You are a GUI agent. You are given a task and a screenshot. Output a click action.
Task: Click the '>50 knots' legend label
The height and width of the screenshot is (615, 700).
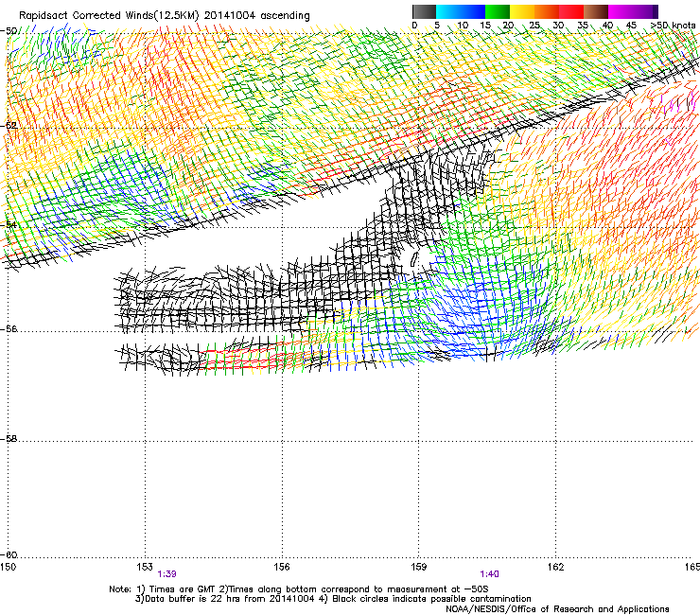click(x=673, y=26)
